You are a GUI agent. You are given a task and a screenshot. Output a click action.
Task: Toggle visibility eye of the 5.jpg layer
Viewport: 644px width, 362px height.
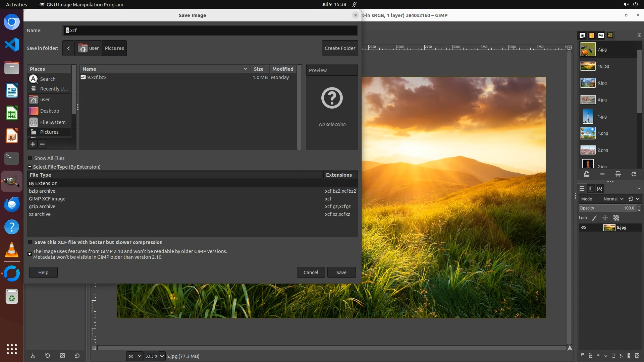pos(584,228)
